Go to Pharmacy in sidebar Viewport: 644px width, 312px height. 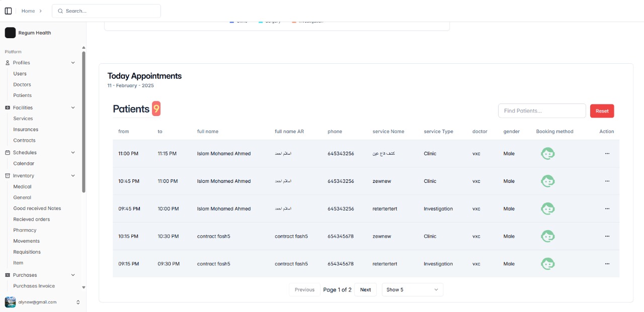point(25,230)
